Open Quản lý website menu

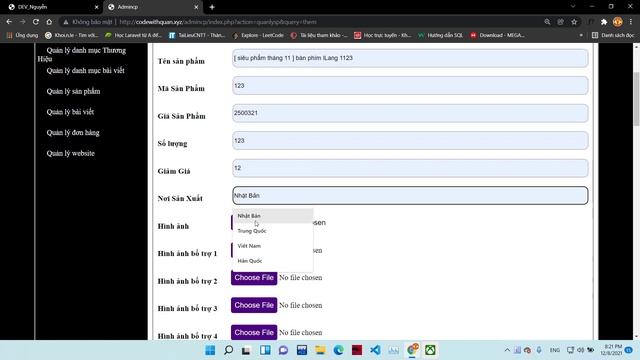(x=71, y=153)
